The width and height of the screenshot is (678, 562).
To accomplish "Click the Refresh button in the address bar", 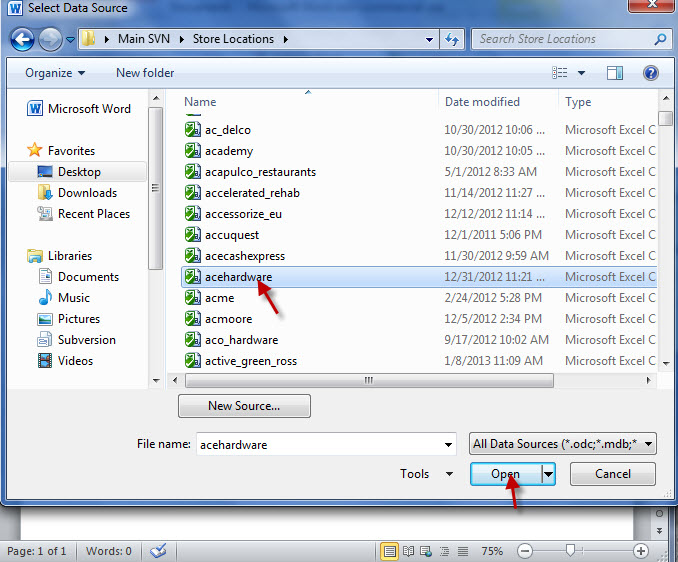I will 452,40.
